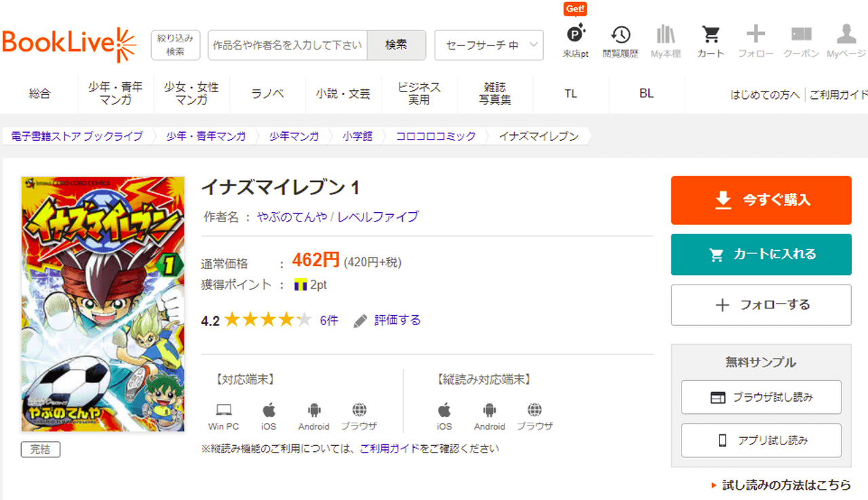Open the カート shopping cart icon
The image size is (868, 500).
tap(711, 41)
